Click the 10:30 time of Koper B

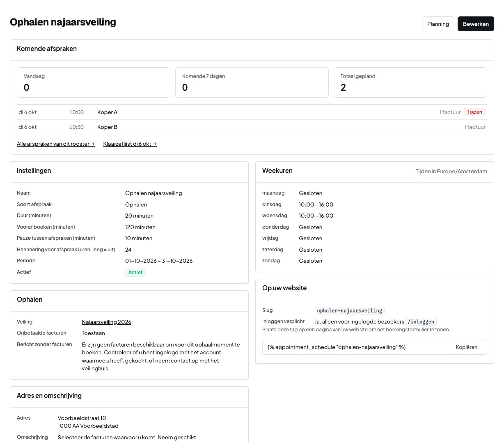(76, 127)
